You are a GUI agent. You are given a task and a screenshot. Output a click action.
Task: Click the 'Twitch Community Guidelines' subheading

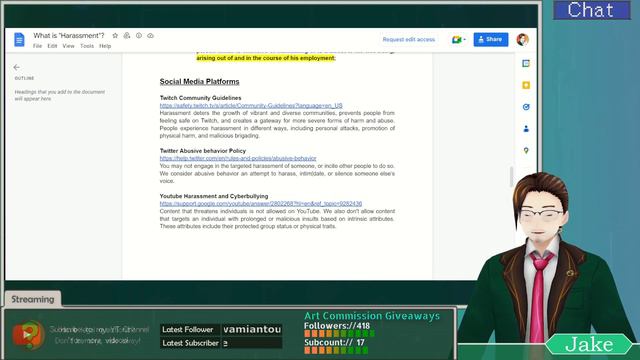point(200,98)
